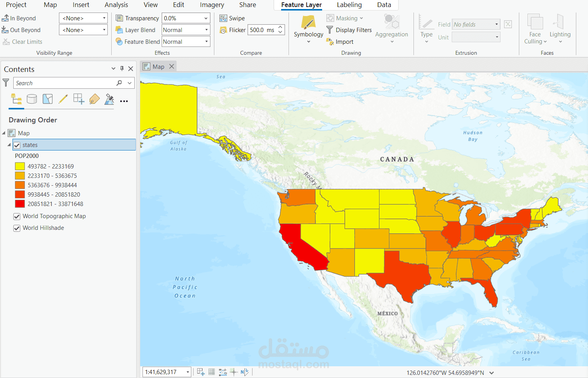Click List By Snapping icon
Image resolution: width=588 pixels, height=378 pixels.
[x=78, y=99]
